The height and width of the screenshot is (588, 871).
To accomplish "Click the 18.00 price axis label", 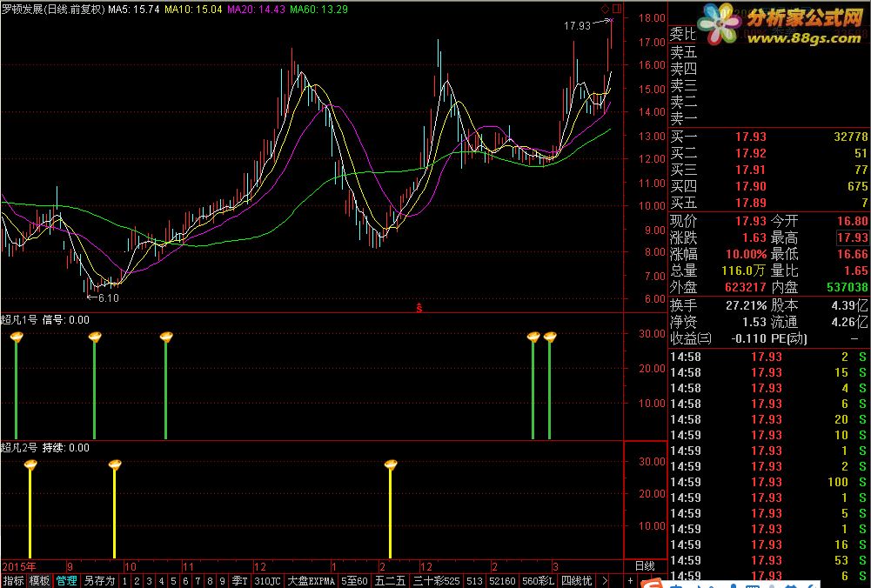I will [x=652, y=17].
